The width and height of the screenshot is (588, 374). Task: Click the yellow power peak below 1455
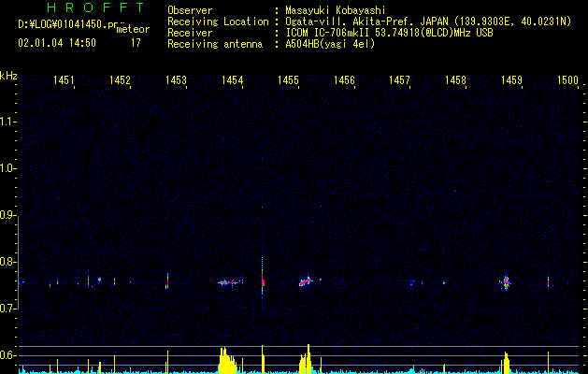306,359
